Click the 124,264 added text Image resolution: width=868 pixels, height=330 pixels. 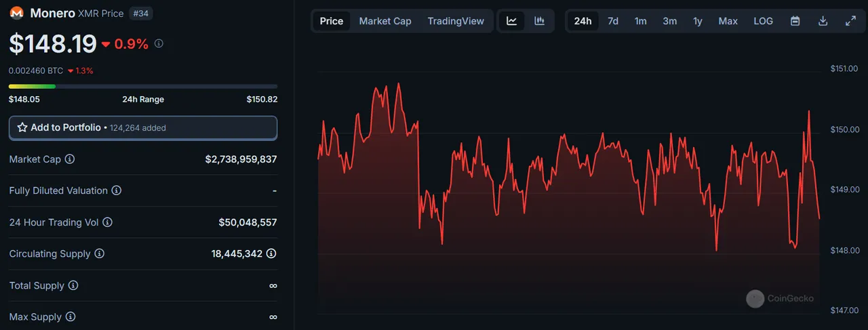click(137, 128)
